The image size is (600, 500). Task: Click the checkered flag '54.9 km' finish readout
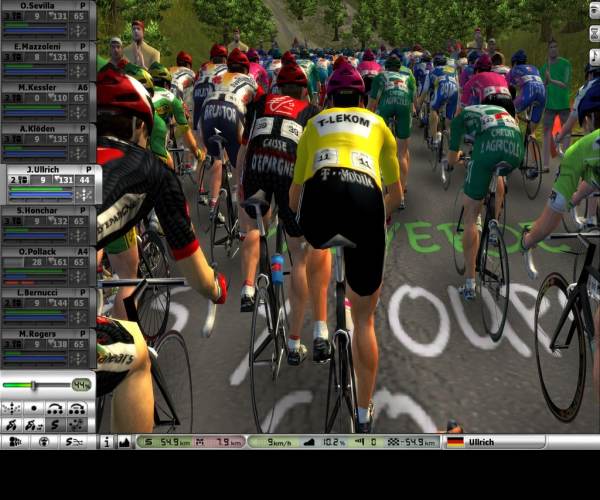click(411, 442)
